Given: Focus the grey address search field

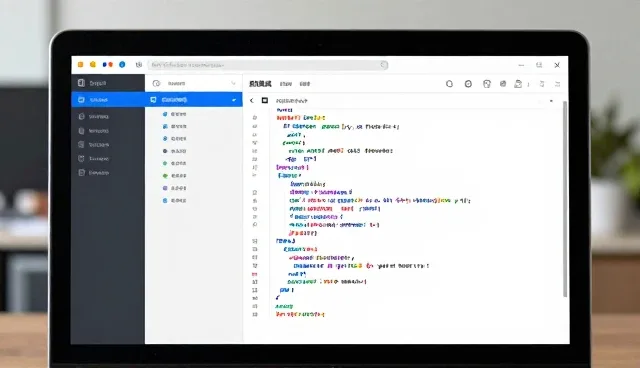Looking at the screenshot, I should tap(268, 65).
